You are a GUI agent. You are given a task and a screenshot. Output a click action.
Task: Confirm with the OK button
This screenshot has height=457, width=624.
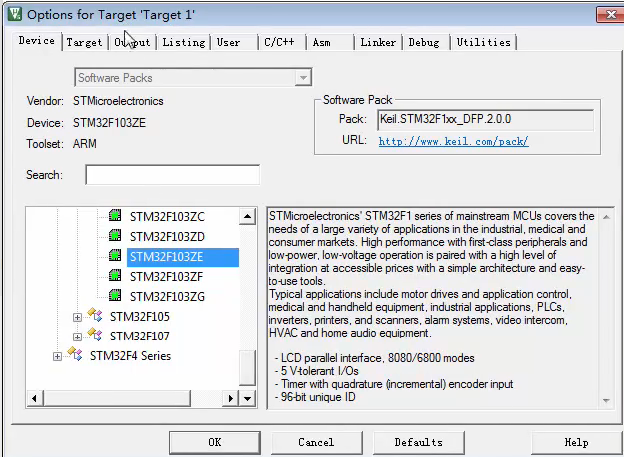tap(215, 442)
